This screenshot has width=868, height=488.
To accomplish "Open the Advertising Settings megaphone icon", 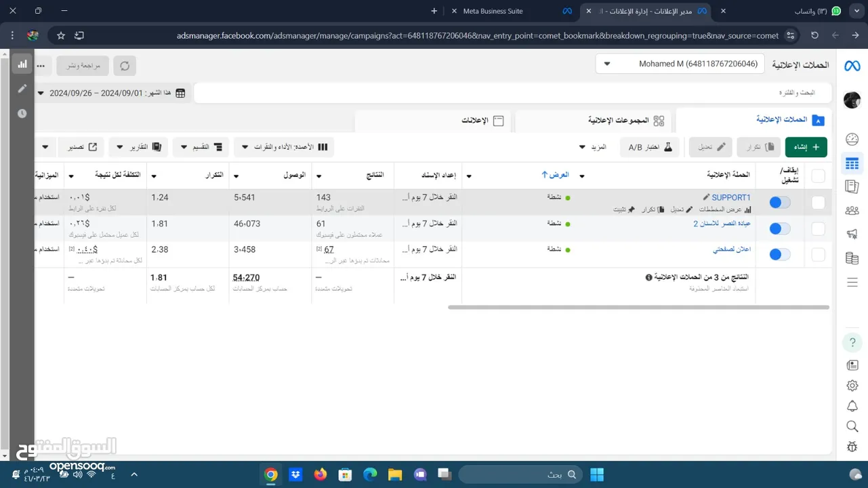I will pos(852,234).
